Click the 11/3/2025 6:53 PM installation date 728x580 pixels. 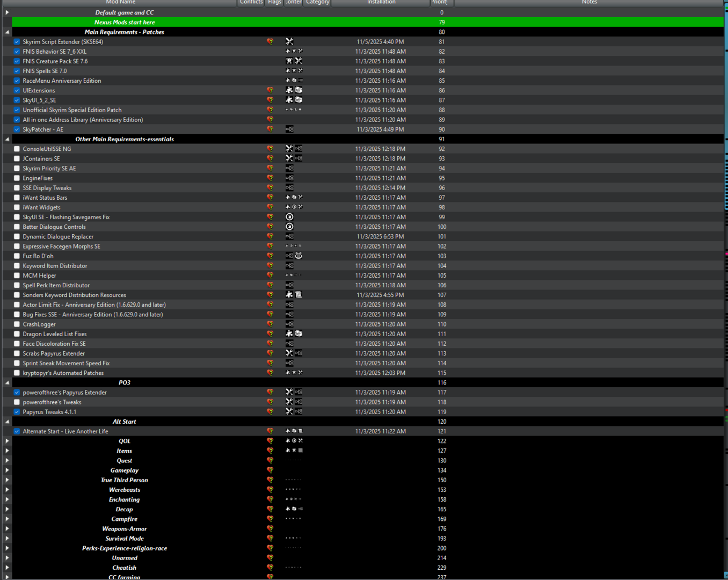380,237
